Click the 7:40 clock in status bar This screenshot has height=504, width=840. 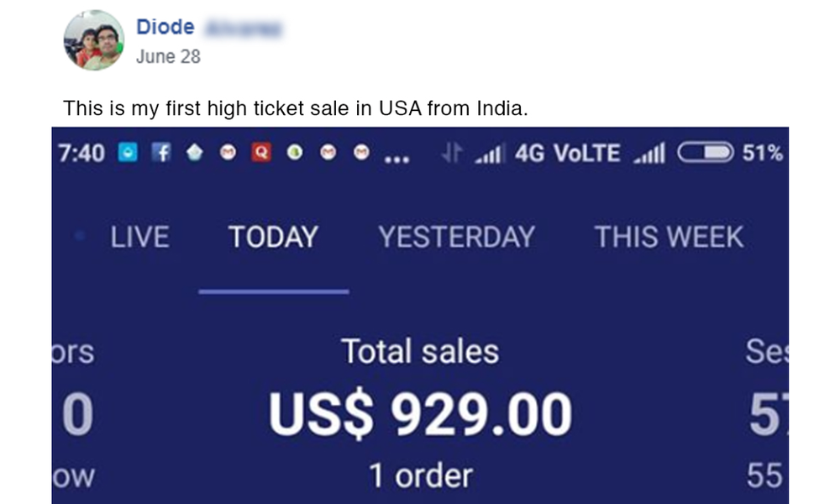pos(81,154)
